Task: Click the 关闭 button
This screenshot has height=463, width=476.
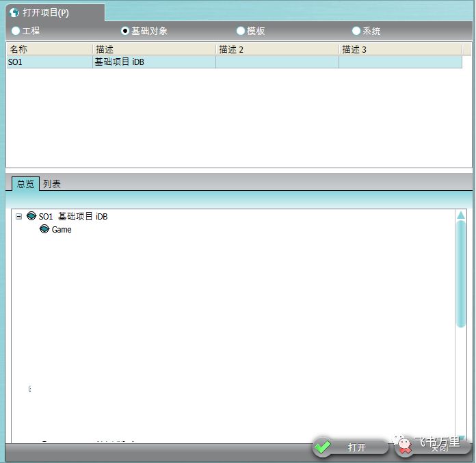Action: (432, 447)
